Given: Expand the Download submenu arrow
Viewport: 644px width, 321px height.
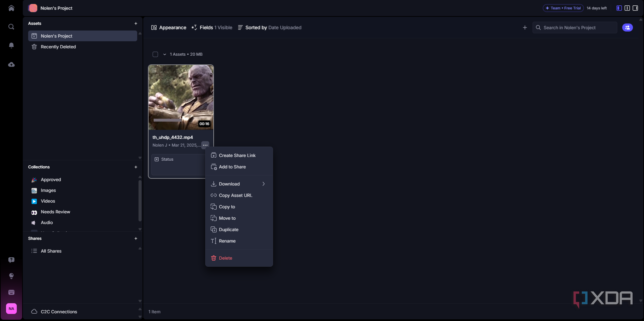Looking at the screenshot, I should [x=264, y=184].
